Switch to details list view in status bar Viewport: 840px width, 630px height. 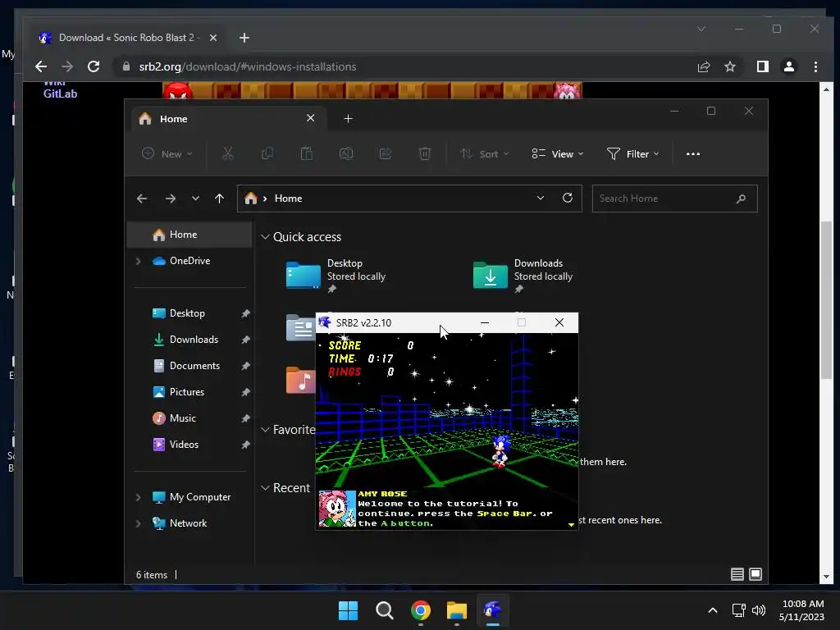[x=737, y=574]
